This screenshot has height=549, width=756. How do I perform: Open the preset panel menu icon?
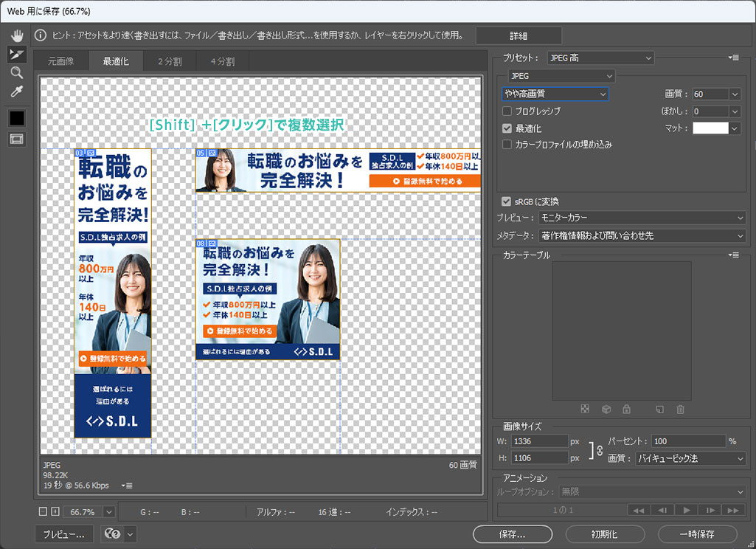point(733,58)
